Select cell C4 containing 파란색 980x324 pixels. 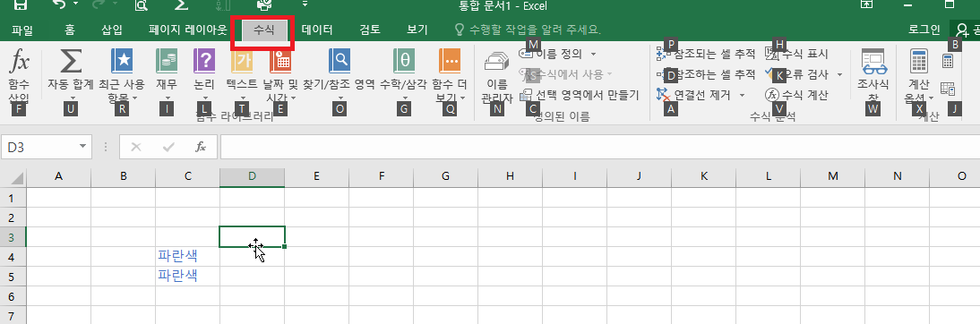(187, 256)
